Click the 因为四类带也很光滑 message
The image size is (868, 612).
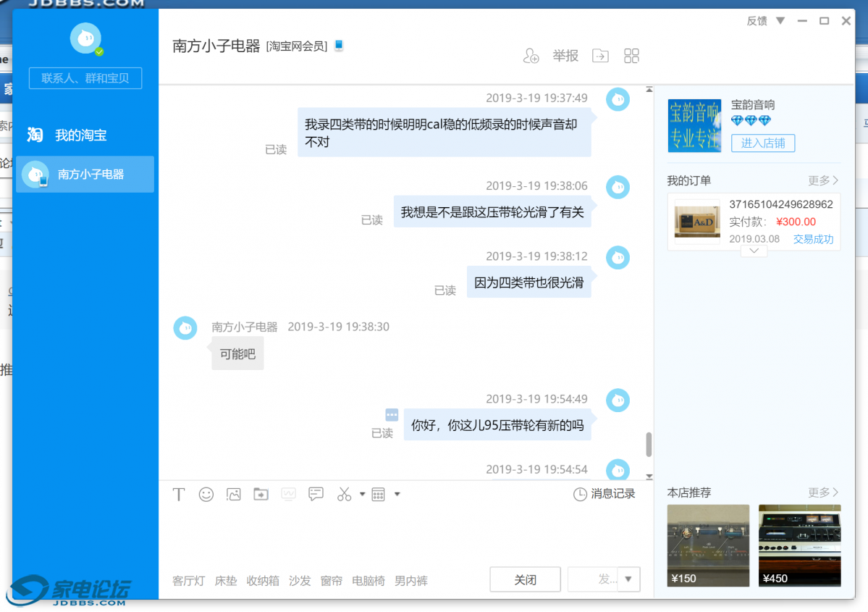point(528,282)
